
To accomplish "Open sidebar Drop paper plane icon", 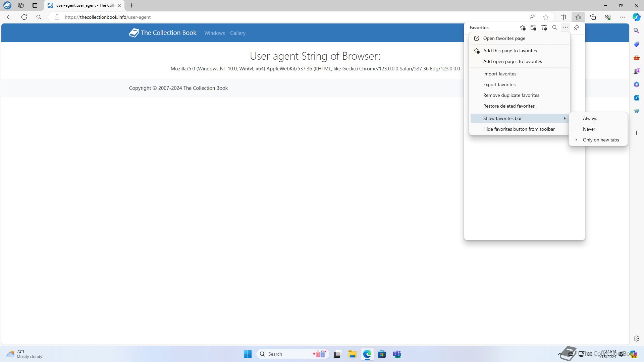I will point(637,111).
